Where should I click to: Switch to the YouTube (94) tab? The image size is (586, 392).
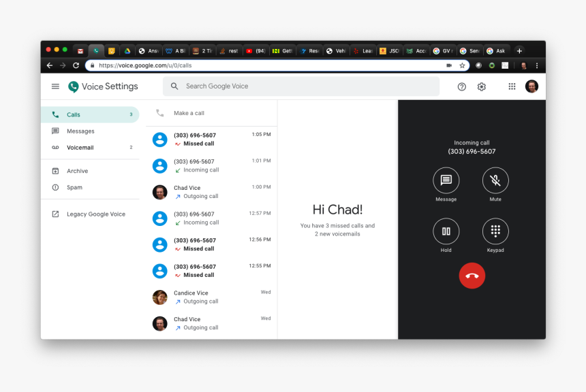coord(256,51)
